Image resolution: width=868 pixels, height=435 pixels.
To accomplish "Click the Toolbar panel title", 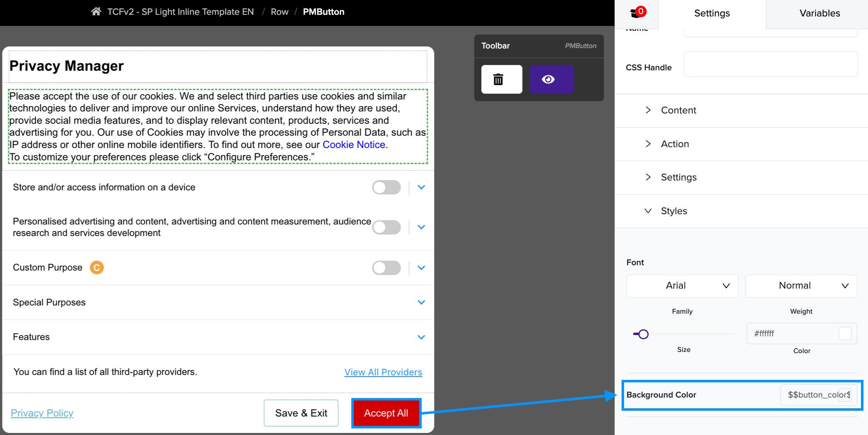I will [495, 46].
